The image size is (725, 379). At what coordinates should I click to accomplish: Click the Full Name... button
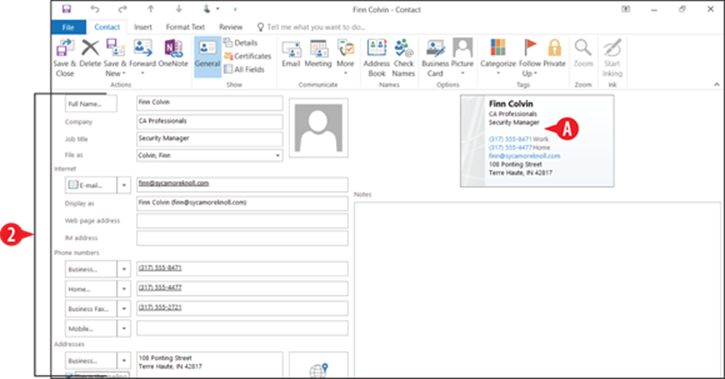(x=91, y=104)
